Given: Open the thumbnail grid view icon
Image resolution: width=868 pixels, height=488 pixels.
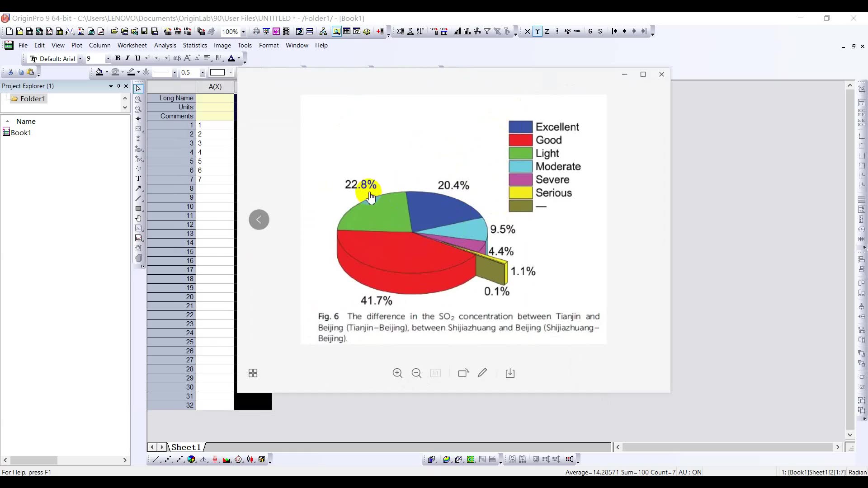Looking at the screenshot, I should coord(253,373).
